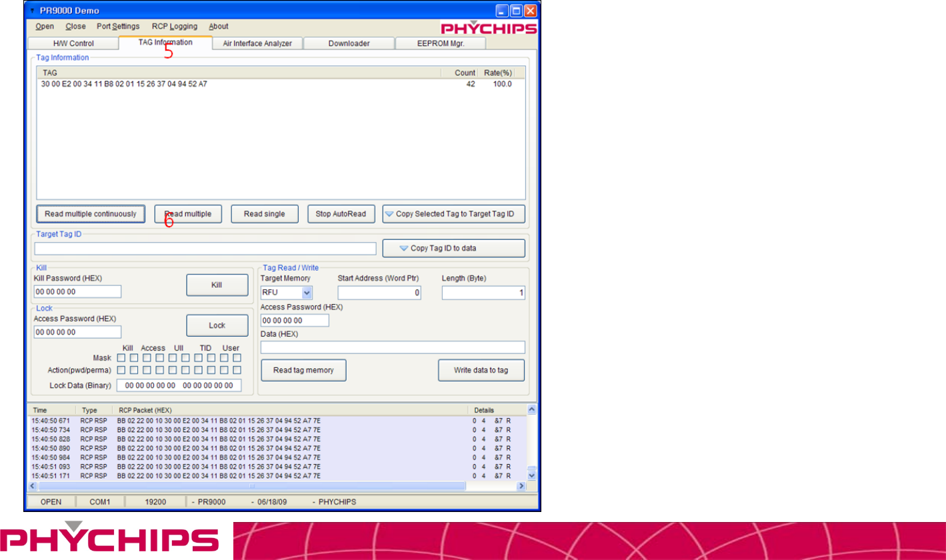The image size is (946, 560).
Task: Click the TAG column header
Action: point(239,72)
